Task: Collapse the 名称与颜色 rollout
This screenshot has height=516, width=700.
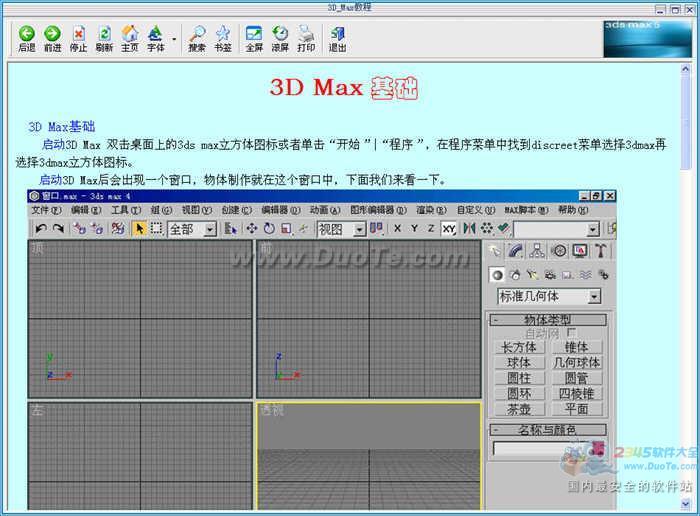Action: [548, 430]
